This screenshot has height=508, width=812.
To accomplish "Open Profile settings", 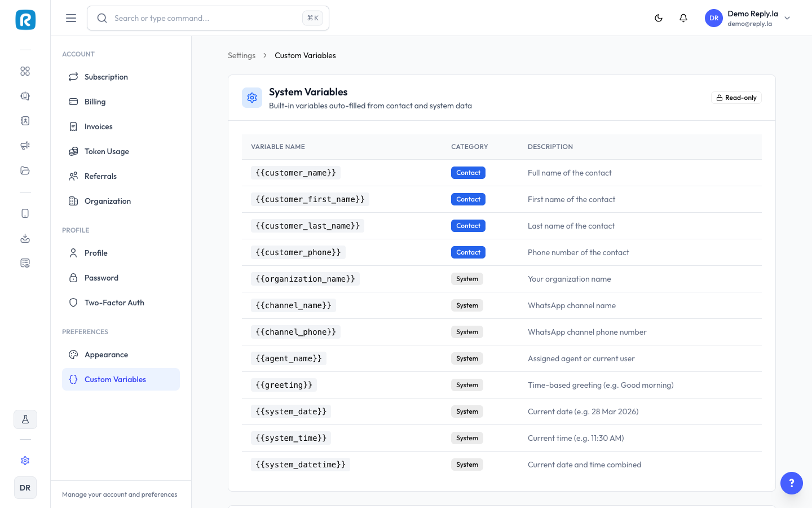I will click(121, 253).
